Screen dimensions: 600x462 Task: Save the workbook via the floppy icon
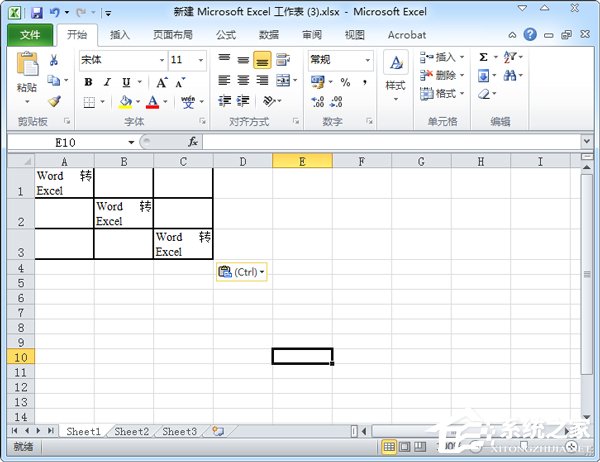[x=37, y=13]
